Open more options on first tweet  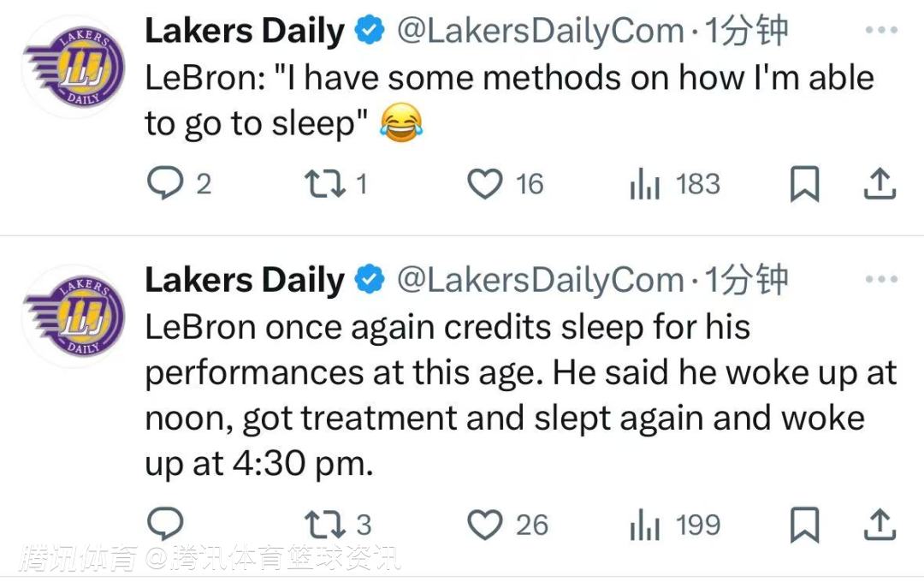click(x=881, y=31)
